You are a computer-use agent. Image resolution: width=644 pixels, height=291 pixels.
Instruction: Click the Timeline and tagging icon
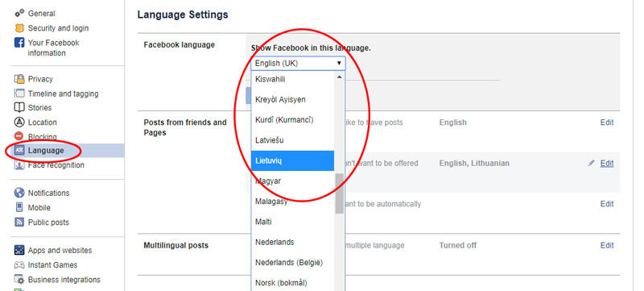[x=19, y=94]
